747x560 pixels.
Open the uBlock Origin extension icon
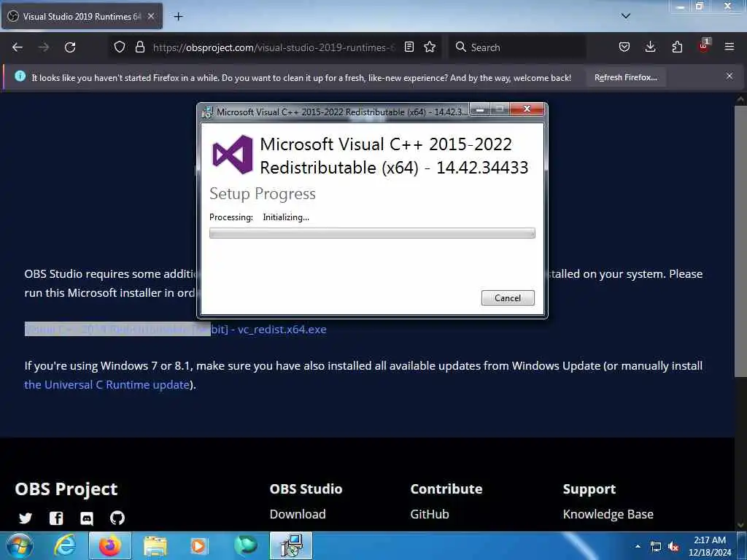(704, 46)
